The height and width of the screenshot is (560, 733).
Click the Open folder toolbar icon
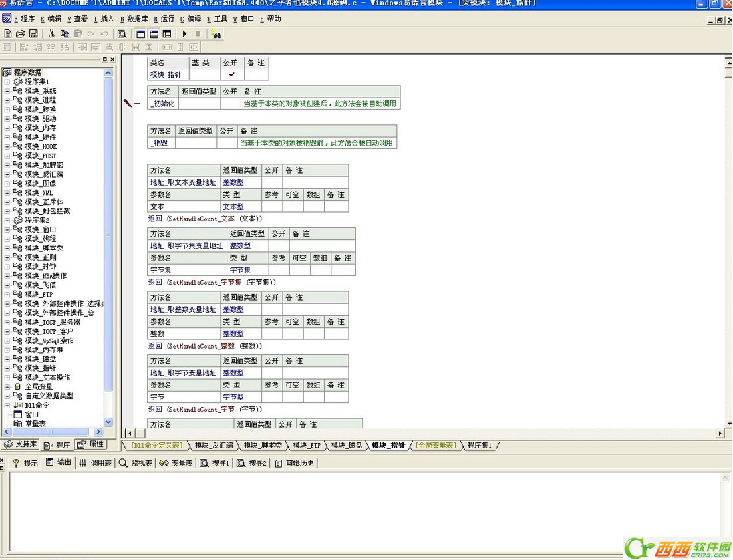click(21, 33)
